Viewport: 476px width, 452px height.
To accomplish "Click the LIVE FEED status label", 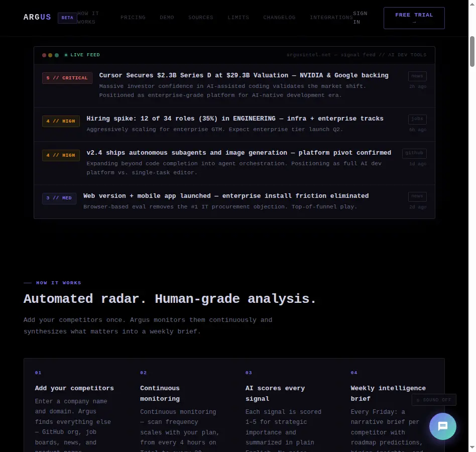I will (82, 55).
